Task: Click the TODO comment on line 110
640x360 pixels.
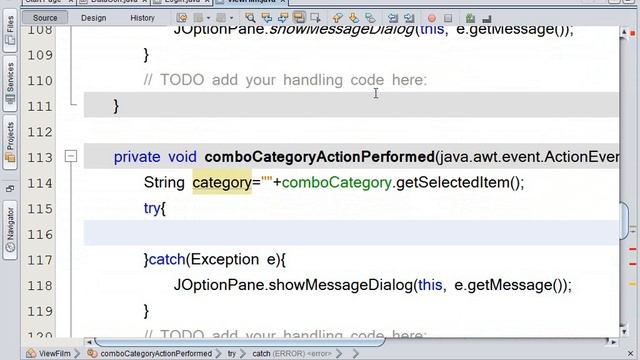Action: point(285,80)
